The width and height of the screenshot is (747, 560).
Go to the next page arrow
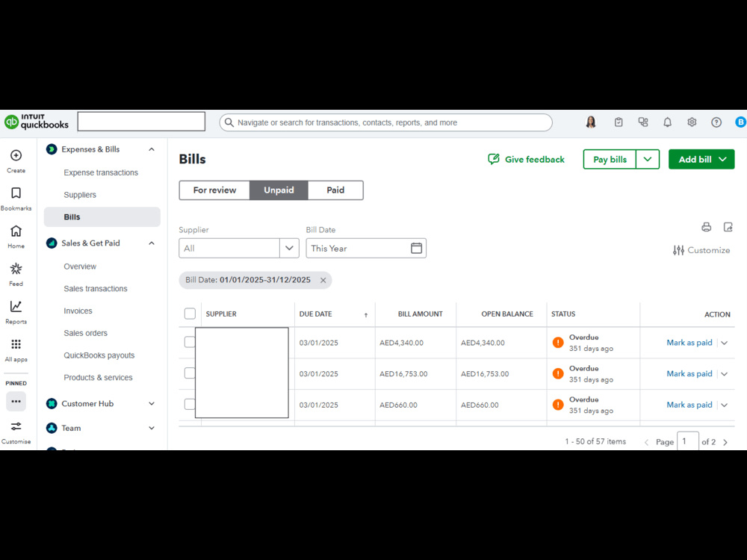[725, 442]
